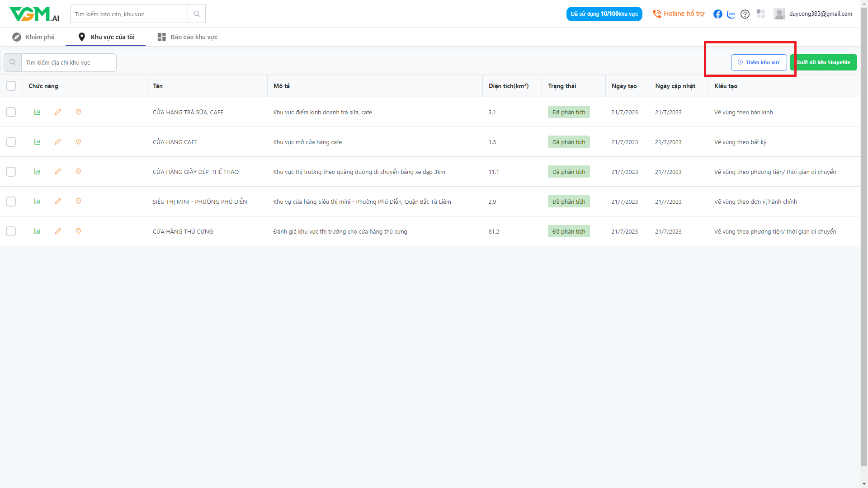Open Facebook icon in header
Screen dimensions: 868x488
[717, 14]
